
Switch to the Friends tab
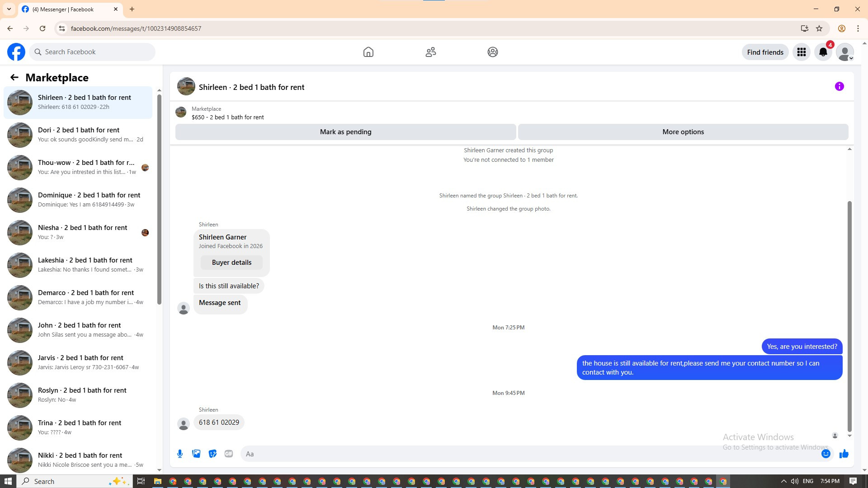[430, 52]
